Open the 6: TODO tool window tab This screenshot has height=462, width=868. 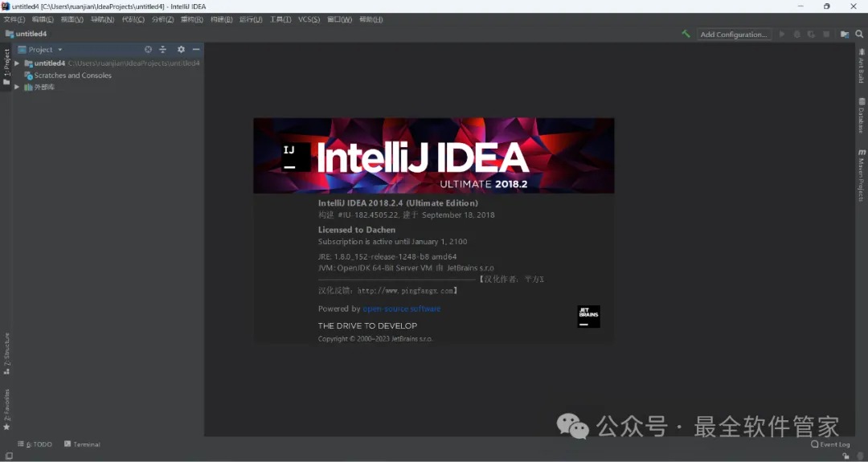pos(35,444)
